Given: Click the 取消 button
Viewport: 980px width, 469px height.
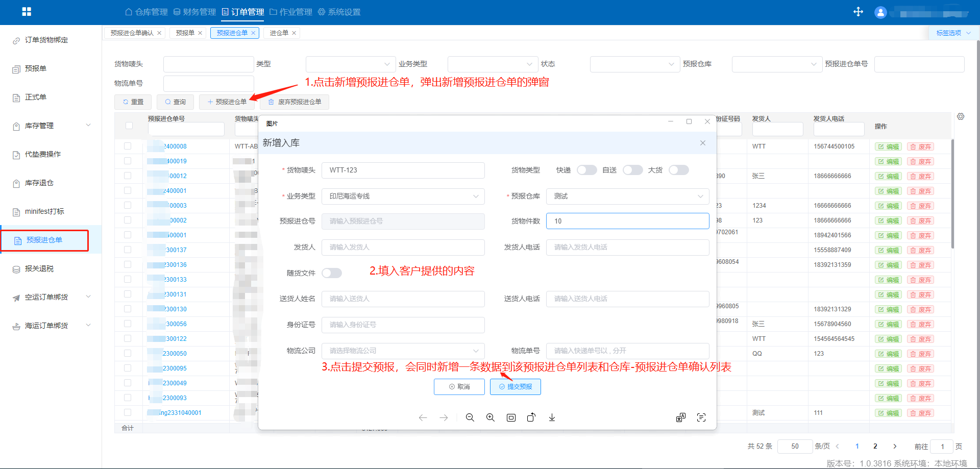Looking at the screenshot, I should (x=459, y=387).
